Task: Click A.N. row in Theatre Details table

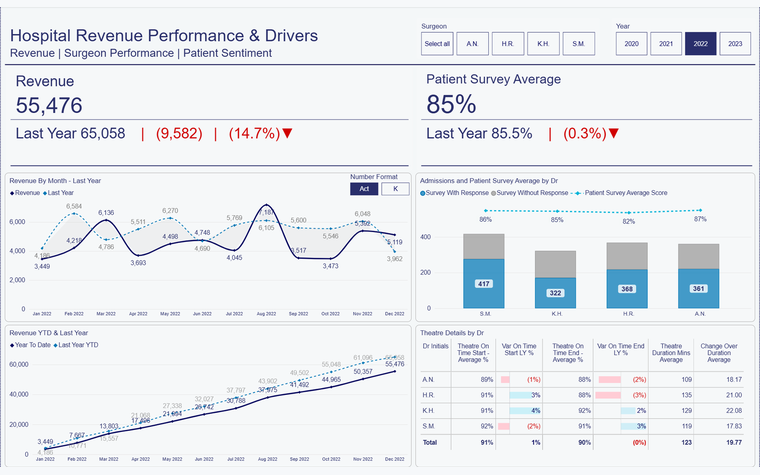Action: pyautogui.click(x=582, y=380)
